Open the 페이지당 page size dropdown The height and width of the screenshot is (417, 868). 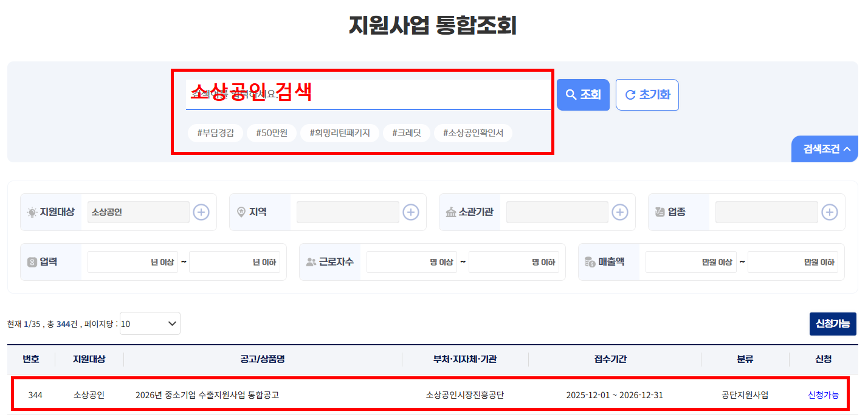149,323
